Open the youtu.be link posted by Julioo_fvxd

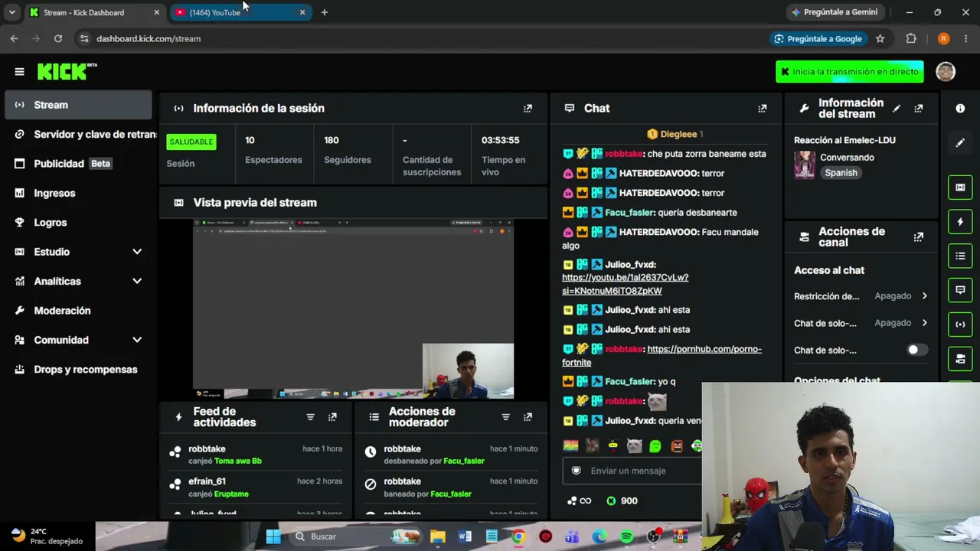625,284
